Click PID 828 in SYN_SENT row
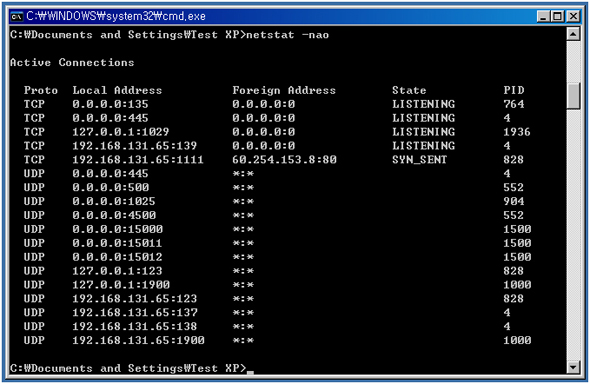 pos(514,160)
